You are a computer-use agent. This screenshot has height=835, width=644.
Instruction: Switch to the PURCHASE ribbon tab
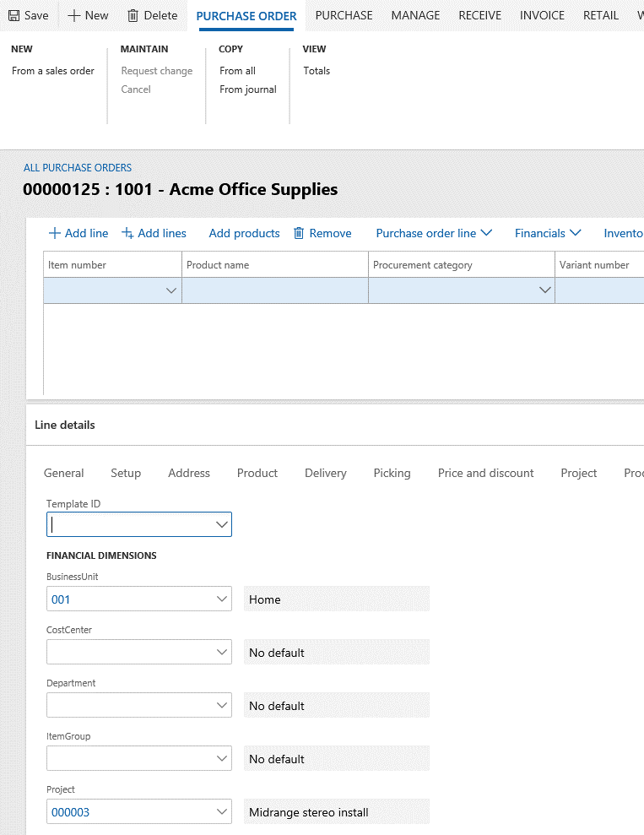point(344,15)
